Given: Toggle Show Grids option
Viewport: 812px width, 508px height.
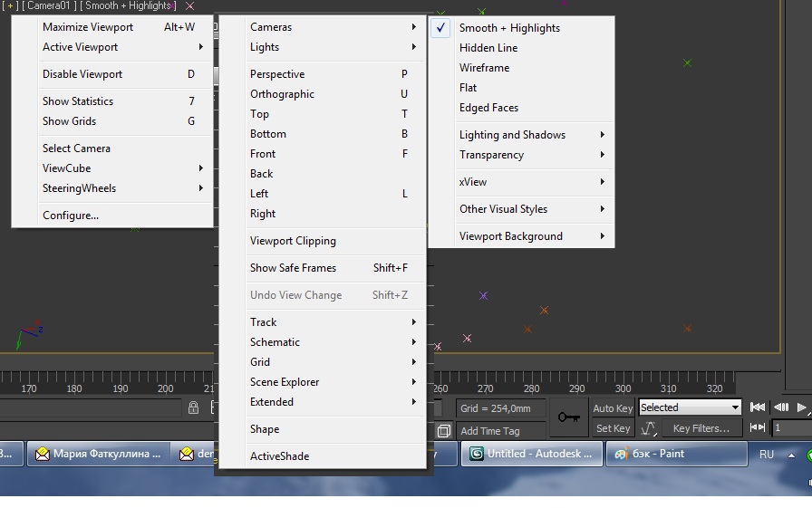Looking at the screenshot, I should 112,121.
